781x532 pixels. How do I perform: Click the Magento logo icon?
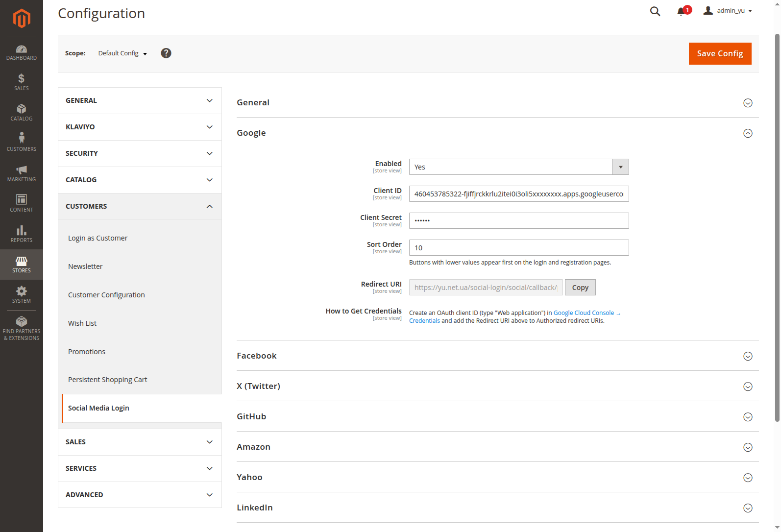22,19
